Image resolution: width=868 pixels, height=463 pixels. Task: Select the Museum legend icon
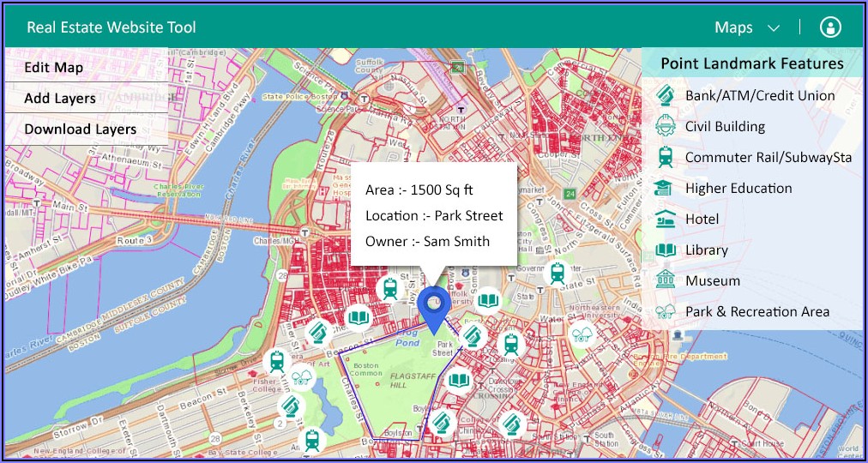[665, 280]
